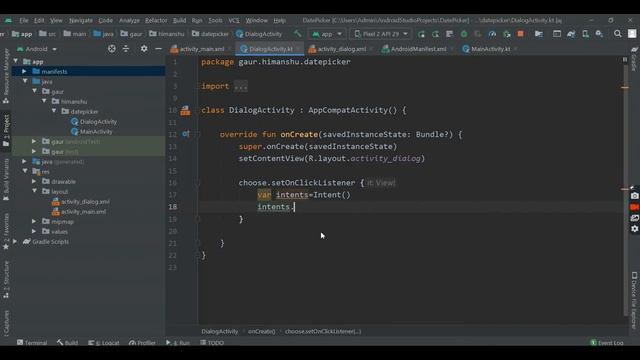Click the Debug app bug icon
The height and width of the screenshot is (360, 640).
coord(464,34)
